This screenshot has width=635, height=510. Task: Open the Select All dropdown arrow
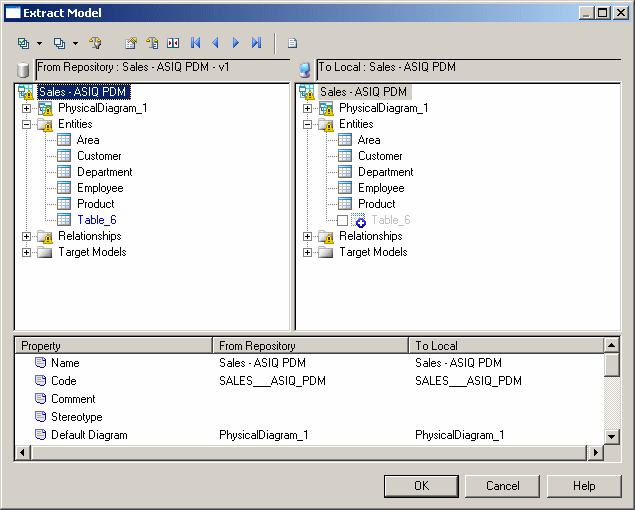click(39, 43)
